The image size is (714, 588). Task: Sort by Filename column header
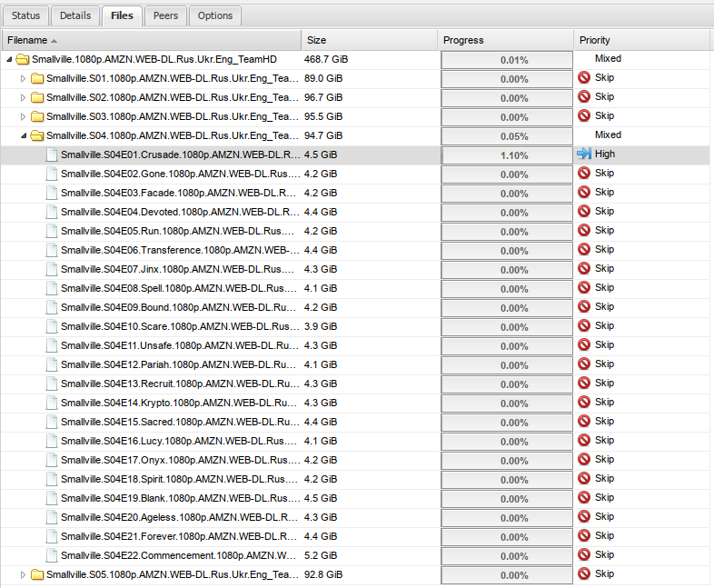(151, 40)
